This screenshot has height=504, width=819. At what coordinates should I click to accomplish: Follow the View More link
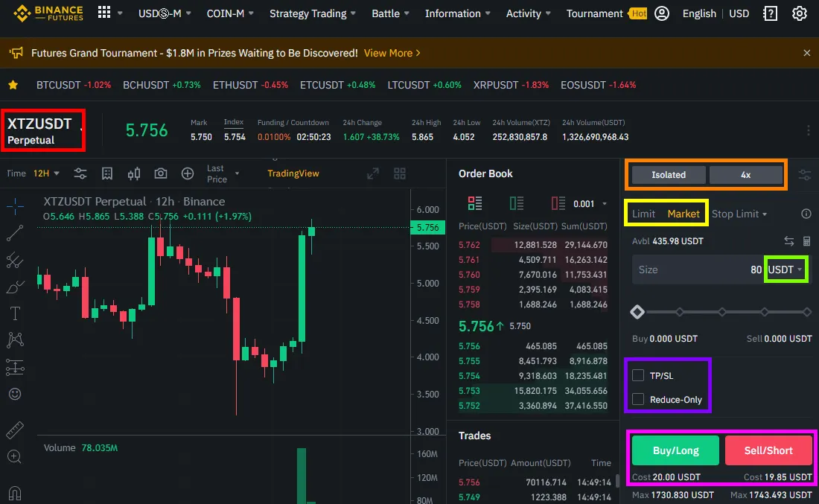coord(392,53)
